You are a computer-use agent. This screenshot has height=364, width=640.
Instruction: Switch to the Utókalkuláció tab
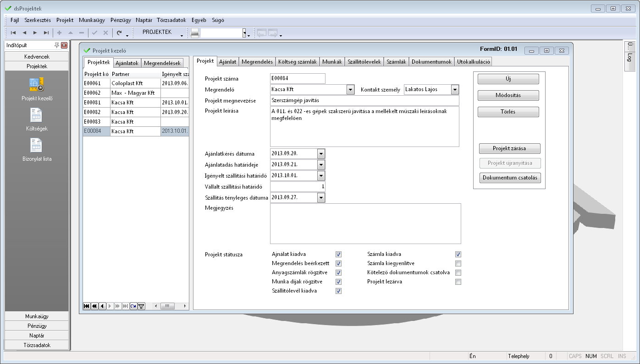[473, 62]
